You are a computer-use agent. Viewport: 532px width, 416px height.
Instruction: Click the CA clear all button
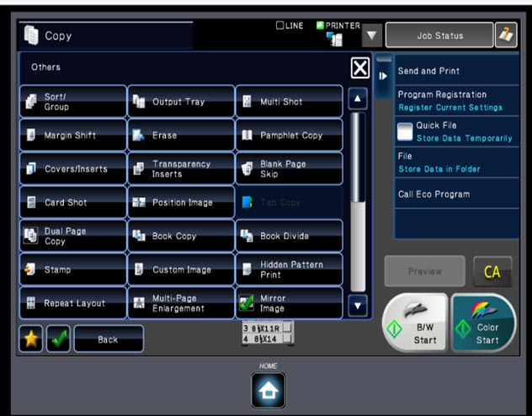[x=492, y=272]
